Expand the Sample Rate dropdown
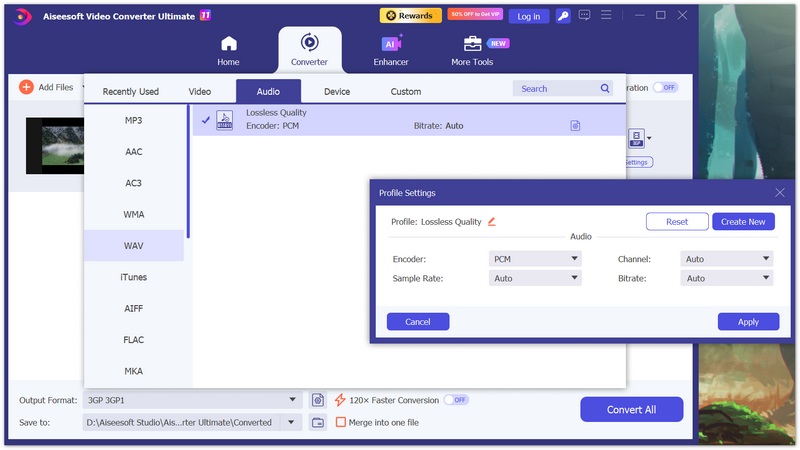 coord(535,278)
